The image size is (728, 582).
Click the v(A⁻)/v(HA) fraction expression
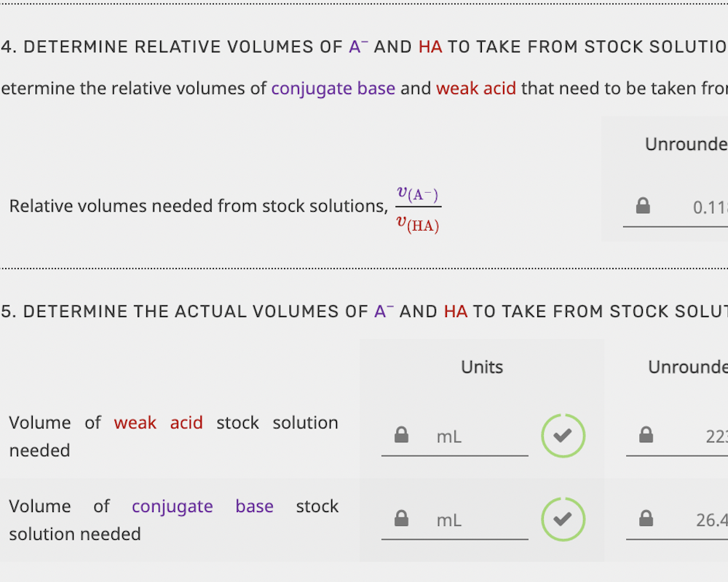(x=418, y=207)
